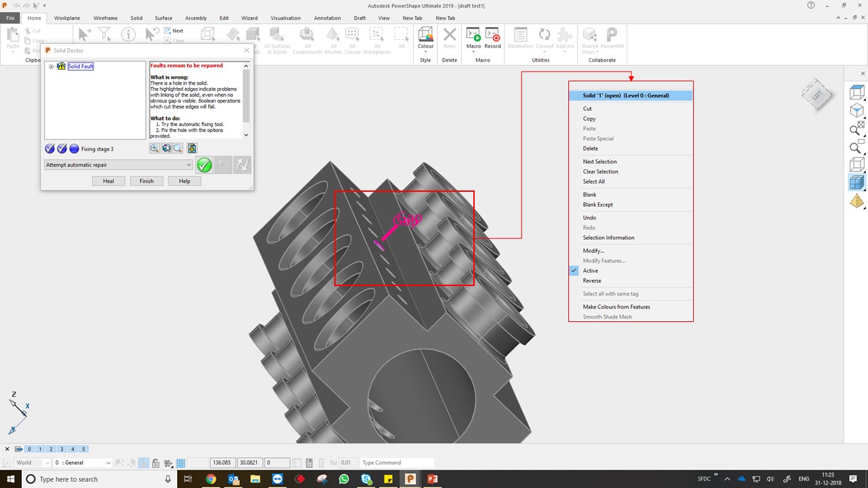Image resolution: width=868 pixels, height=488 pixels.
Task: Open the calculator icon in status bar
Action: point(309,463)
